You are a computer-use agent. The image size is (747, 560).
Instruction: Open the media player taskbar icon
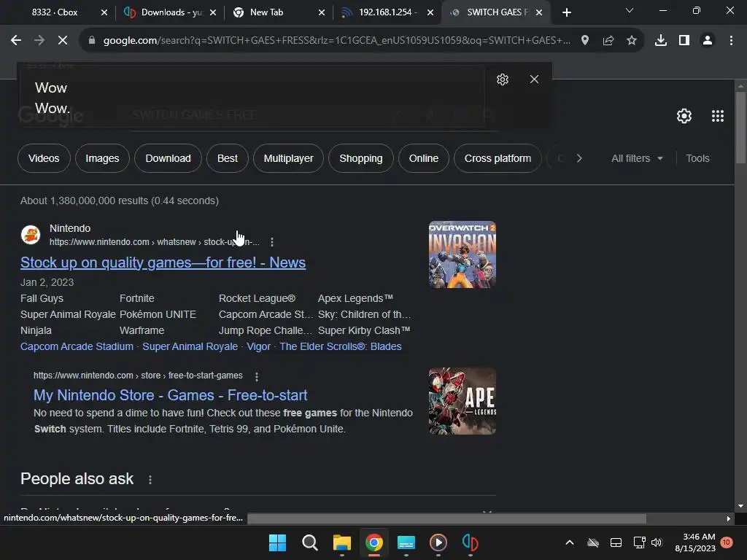438,542
